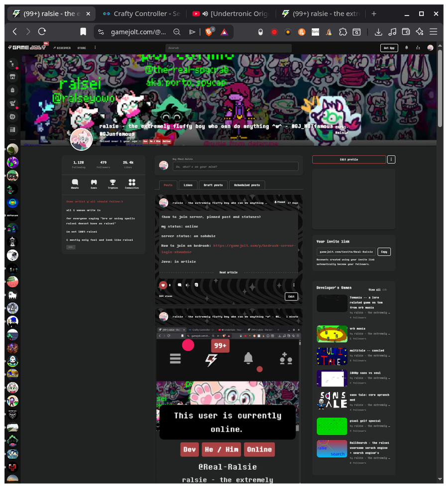Click the page vertical scrollbar thumb

(440, 88)
